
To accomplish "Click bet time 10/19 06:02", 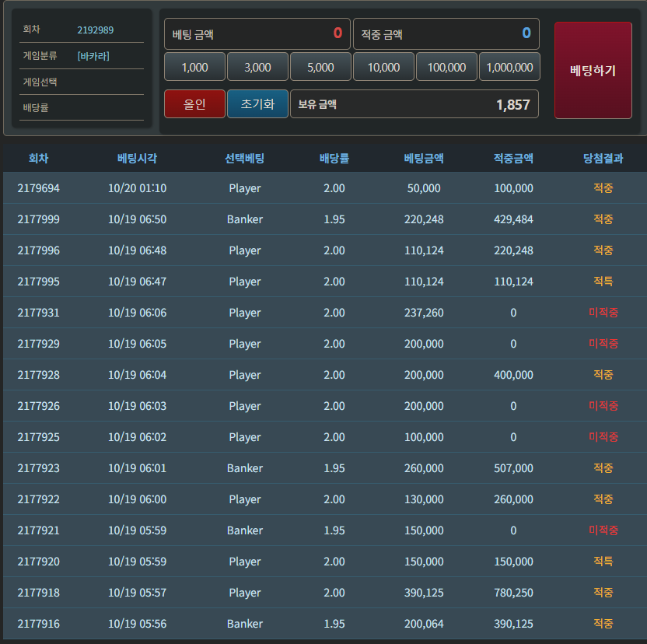I will point(137,437).
